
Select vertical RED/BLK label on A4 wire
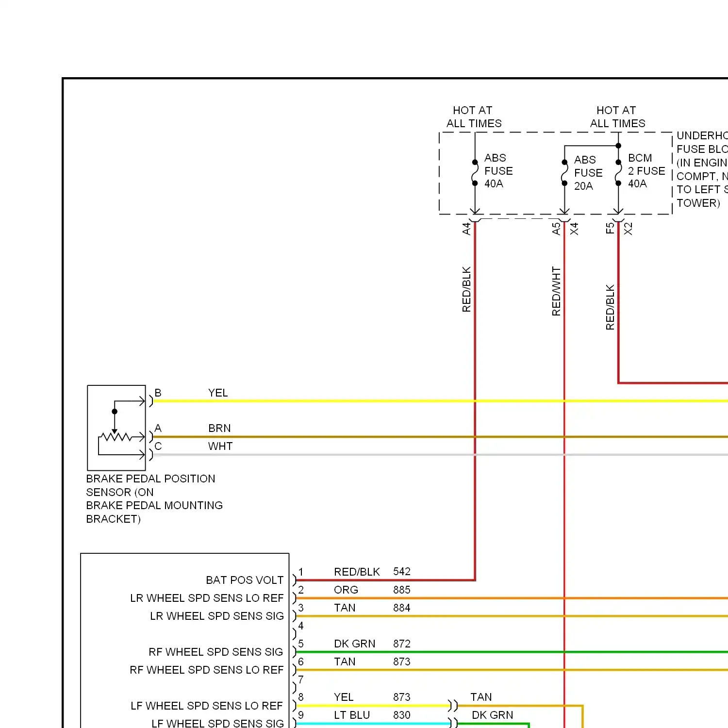tap(466, 289)
